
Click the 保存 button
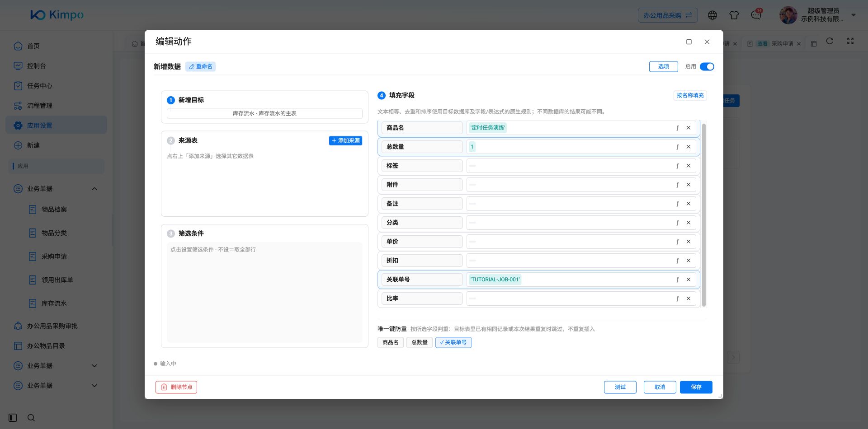696,387
